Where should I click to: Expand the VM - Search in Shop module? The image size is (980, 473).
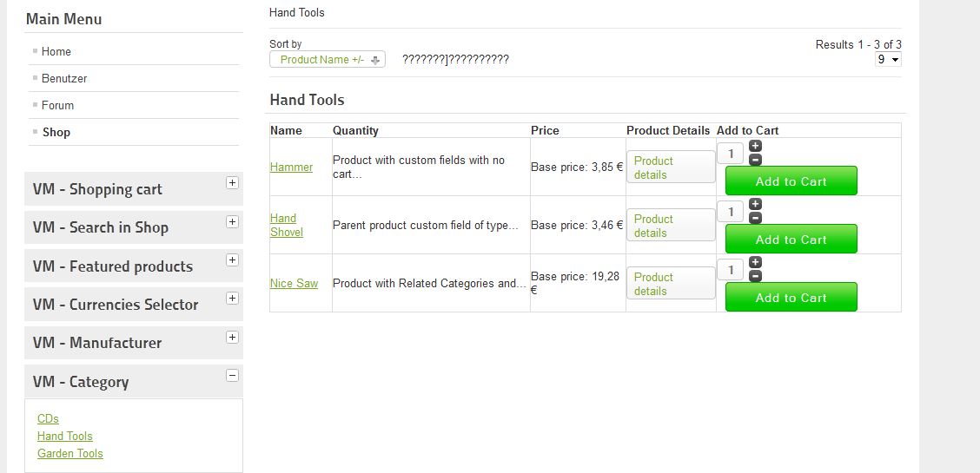tap(232, 221)
